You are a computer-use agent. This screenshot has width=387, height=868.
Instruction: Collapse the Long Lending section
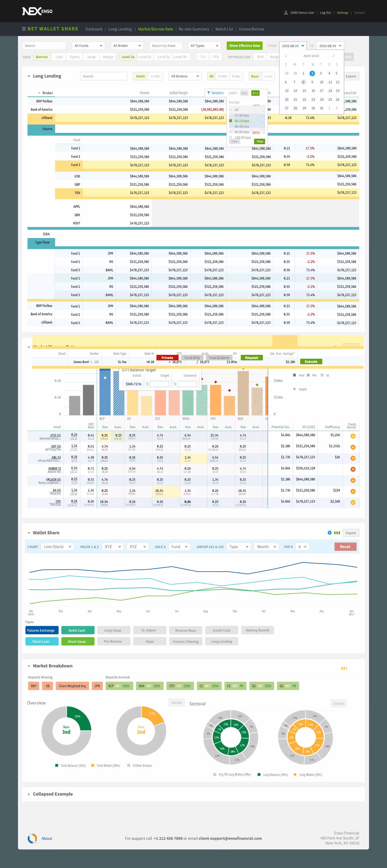[29, 76]
